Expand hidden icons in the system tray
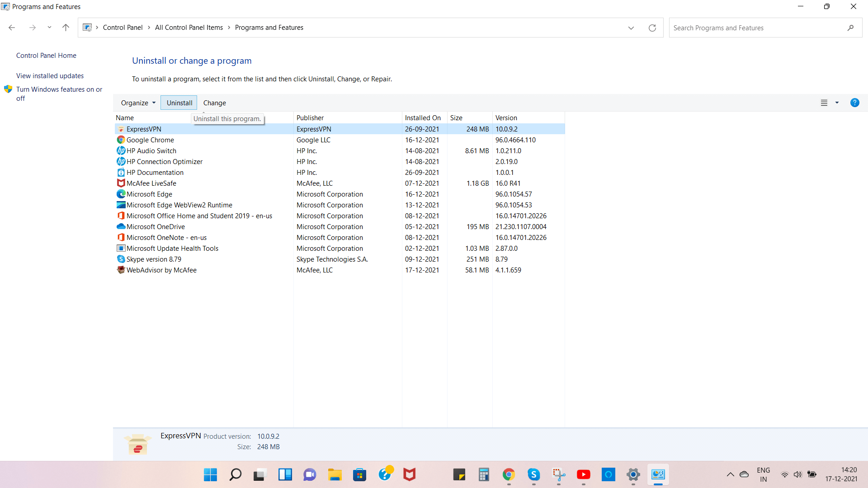868x488 pixels. [731, 474]
